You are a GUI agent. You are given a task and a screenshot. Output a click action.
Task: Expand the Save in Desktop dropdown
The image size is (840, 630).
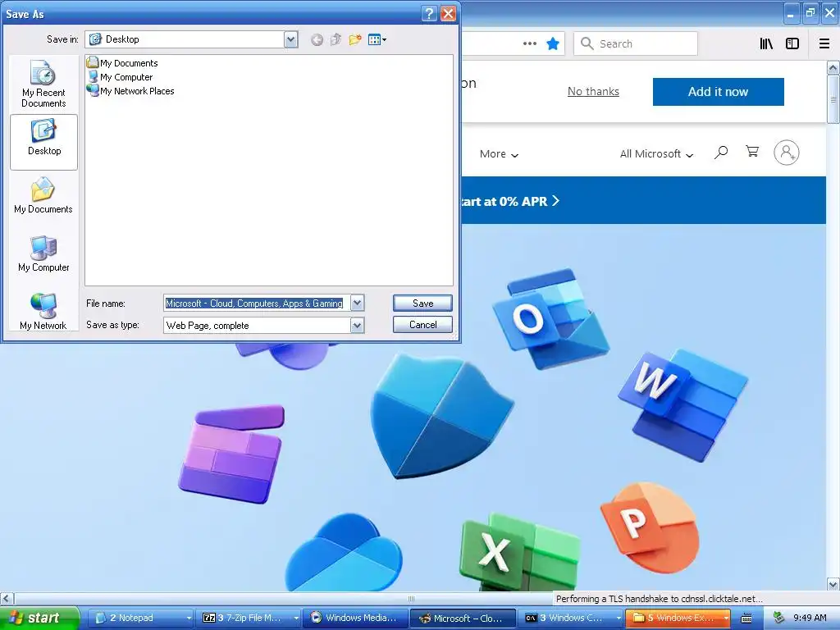pos(291,39)
